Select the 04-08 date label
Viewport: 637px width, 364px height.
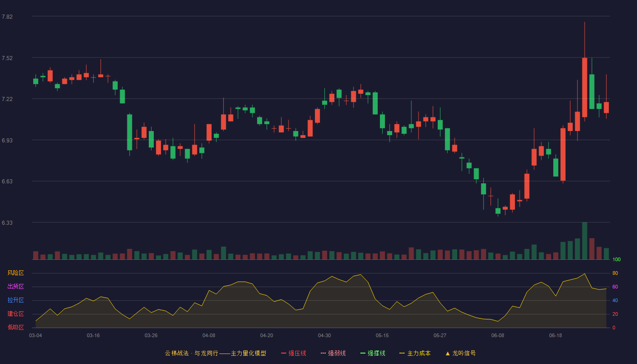pos(209,335)
